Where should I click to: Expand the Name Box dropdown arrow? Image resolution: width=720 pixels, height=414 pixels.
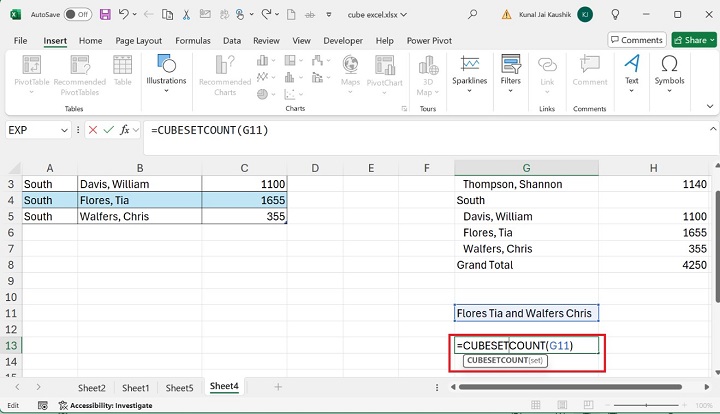click(64, 130)
